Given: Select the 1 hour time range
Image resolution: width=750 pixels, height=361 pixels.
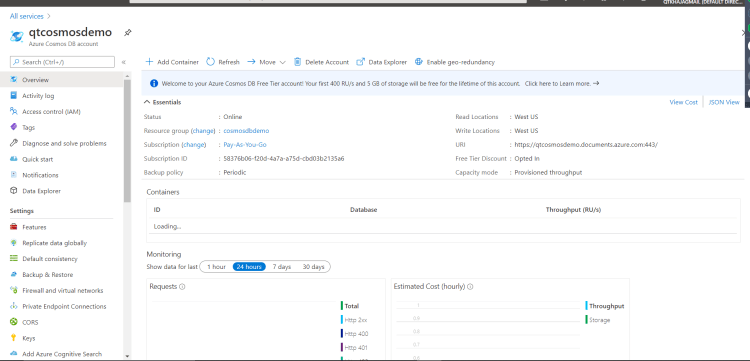Looking at the screenshot, I should (216, 267).
